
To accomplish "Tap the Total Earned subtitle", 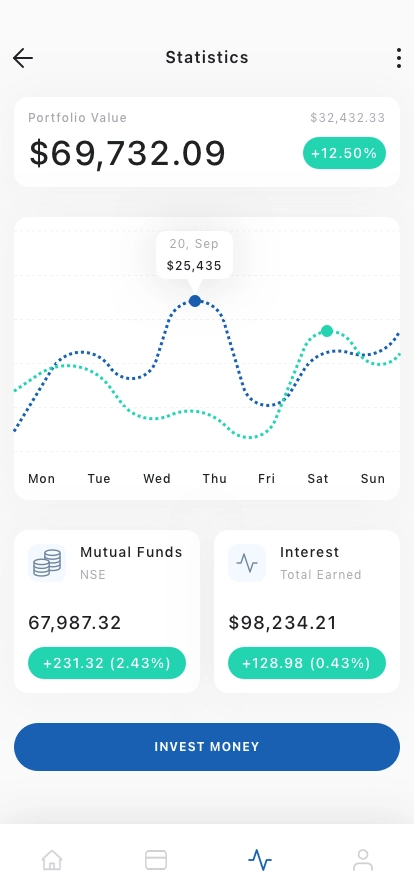I will click(321, 575).
